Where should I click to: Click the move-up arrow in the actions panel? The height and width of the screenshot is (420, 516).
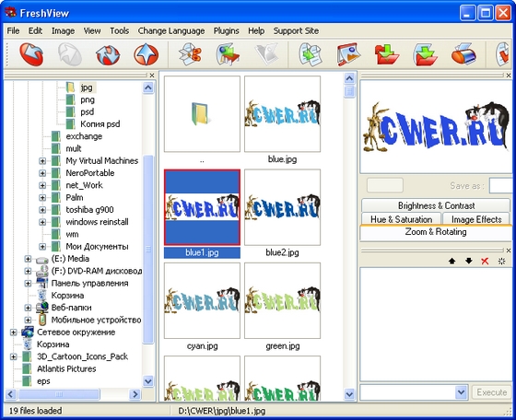(452, 262)
